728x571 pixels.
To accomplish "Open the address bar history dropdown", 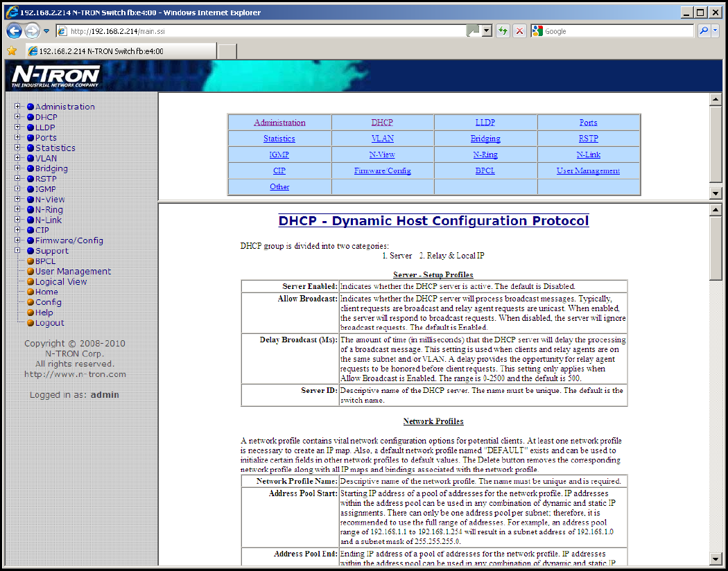I will click(x=487, y=31).
